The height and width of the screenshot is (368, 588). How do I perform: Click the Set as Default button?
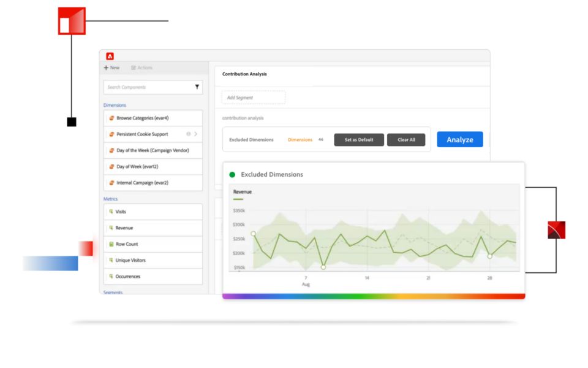[x=359, y=140]
